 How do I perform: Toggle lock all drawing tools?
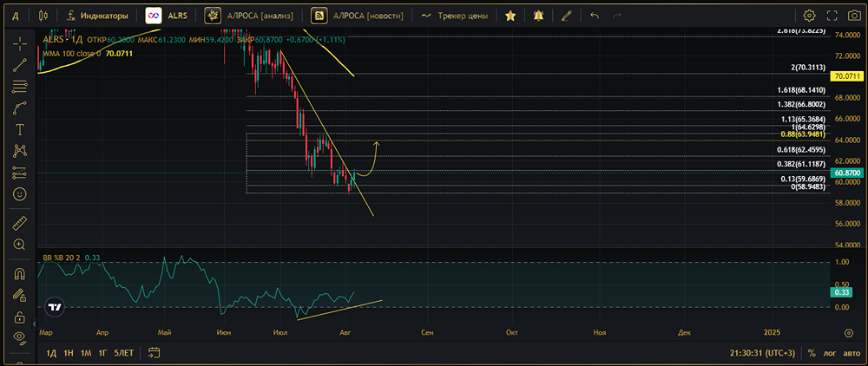19,317
